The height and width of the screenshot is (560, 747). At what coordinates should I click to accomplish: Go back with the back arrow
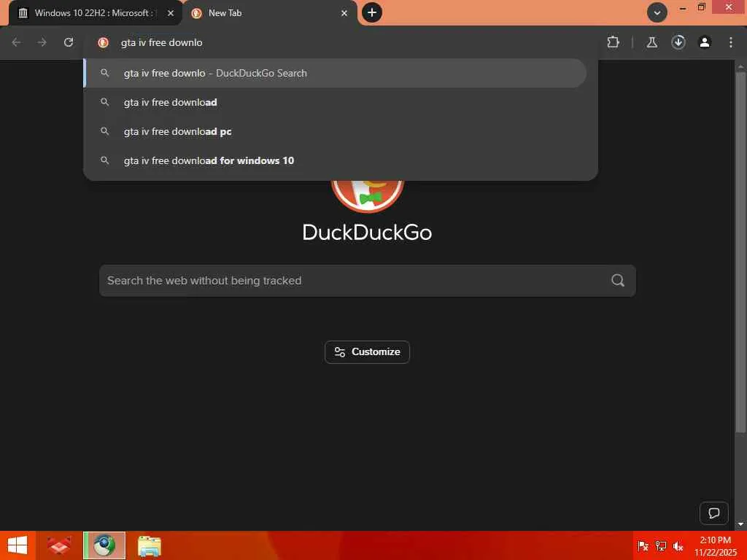click(16, 42)
